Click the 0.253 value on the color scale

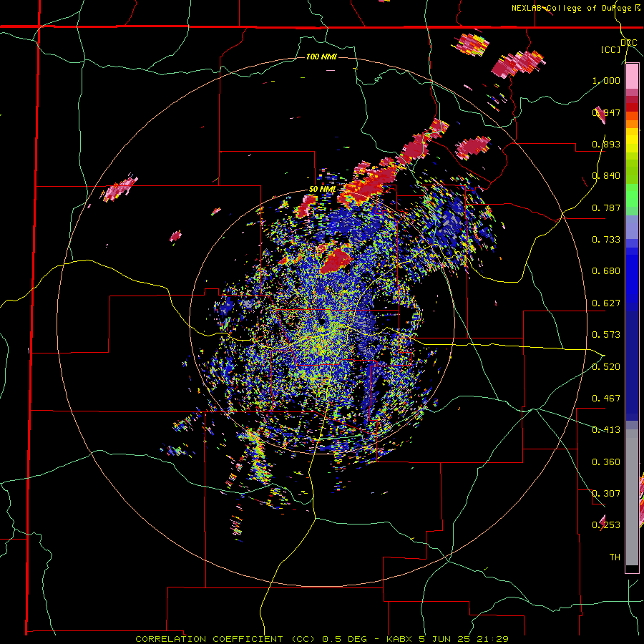coord(606,525)
